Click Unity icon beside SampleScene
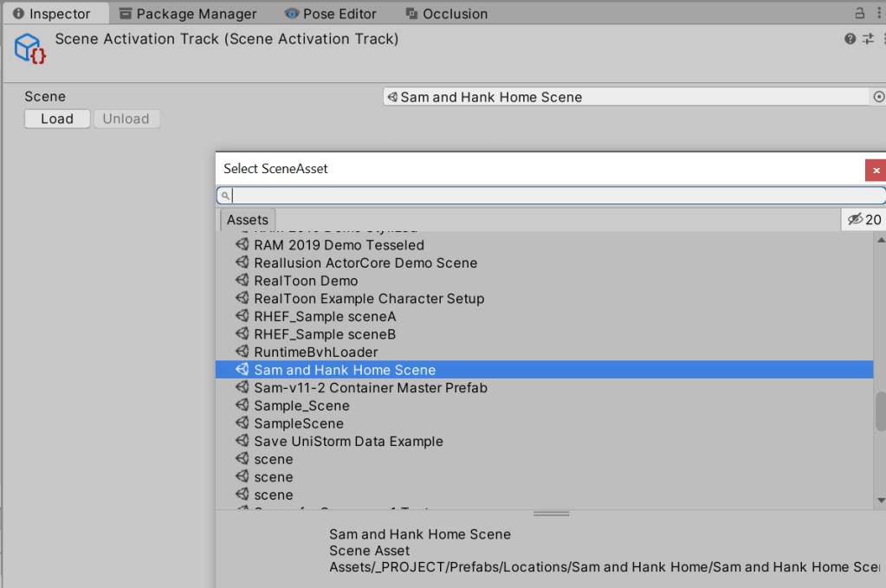The height and width of the screenshot is (588, 886). (x=243, y=423)
